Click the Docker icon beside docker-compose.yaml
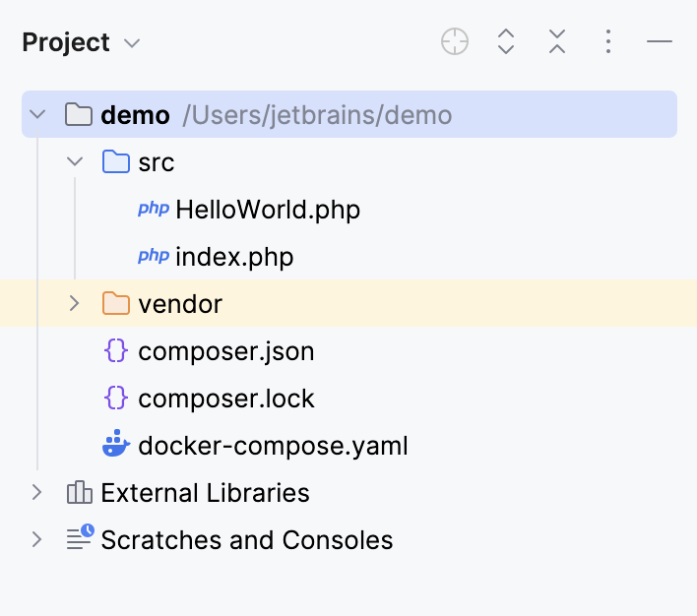This screenshot has width=697, height=616. click(x=116, y=443)
